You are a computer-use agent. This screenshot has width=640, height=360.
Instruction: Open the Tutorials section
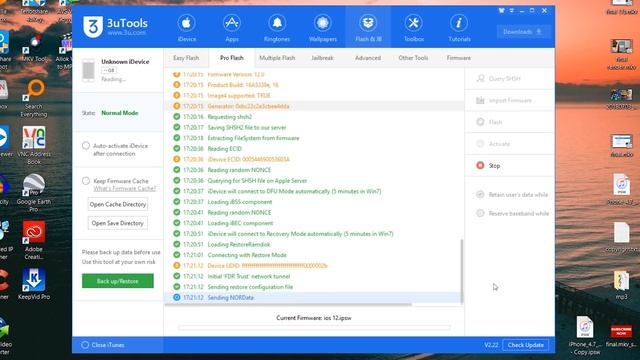click(459, 28)
